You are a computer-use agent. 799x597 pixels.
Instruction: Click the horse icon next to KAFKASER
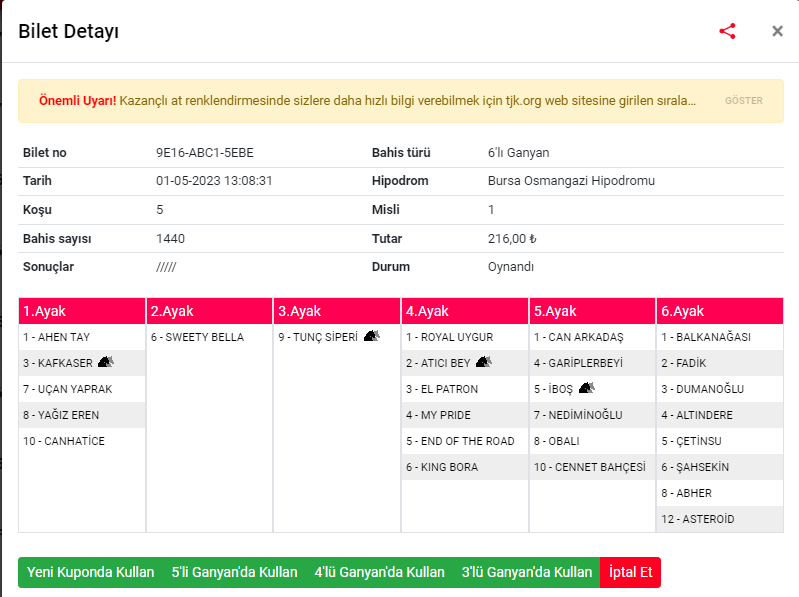point(105,362)
